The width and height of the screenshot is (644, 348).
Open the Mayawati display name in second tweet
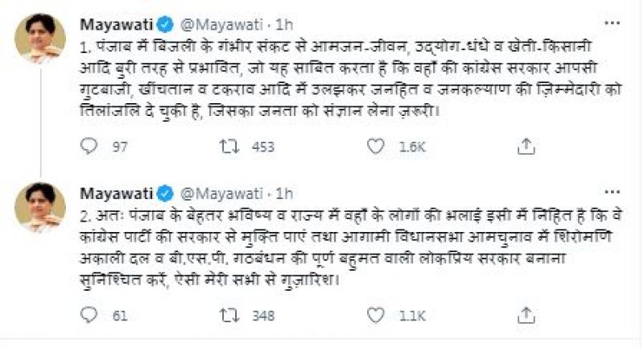(x=114, y=193)
